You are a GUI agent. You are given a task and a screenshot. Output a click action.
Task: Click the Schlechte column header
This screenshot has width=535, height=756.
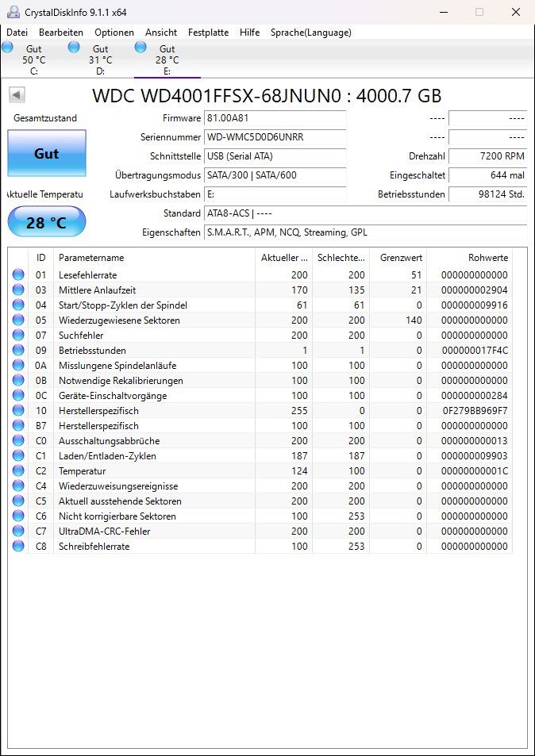341,258
